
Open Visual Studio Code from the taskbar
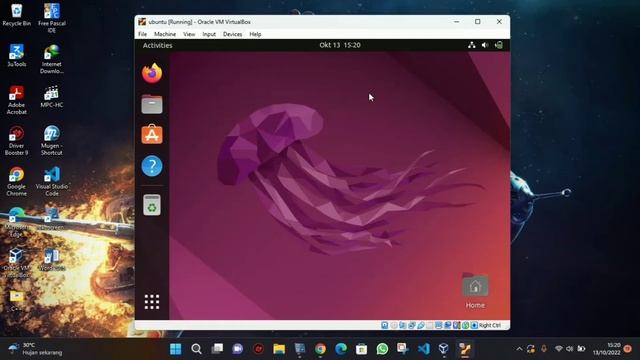(424, 349)
